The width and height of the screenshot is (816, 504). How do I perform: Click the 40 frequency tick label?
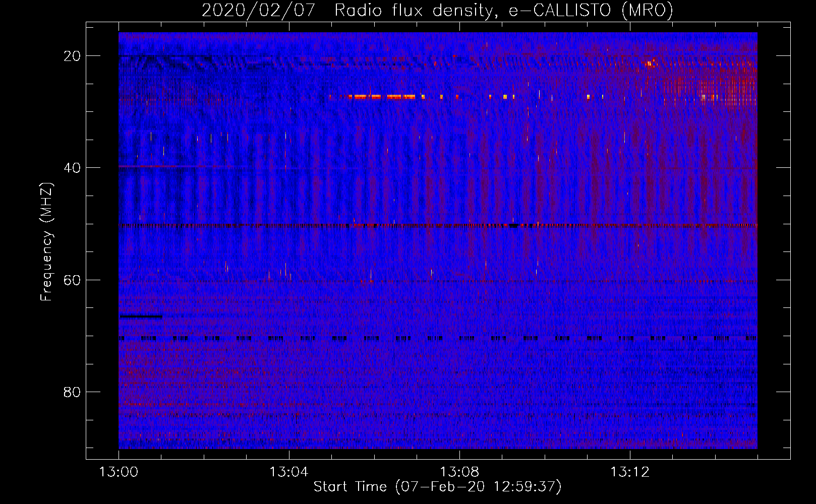pyautogui.click(x=72, y=168)
